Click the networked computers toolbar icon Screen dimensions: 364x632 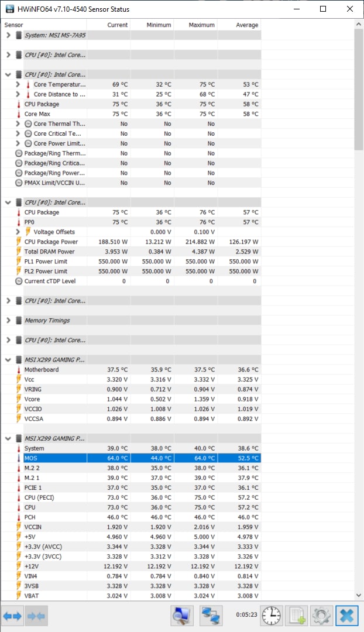click(211, 616)
